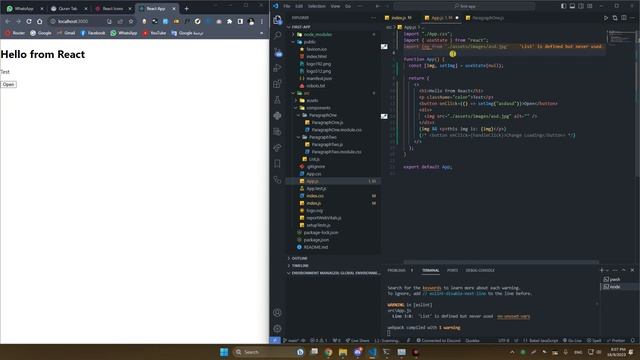Open the Accounts icon in VS Code
640x360 pixels.
(x=278, y=313)
